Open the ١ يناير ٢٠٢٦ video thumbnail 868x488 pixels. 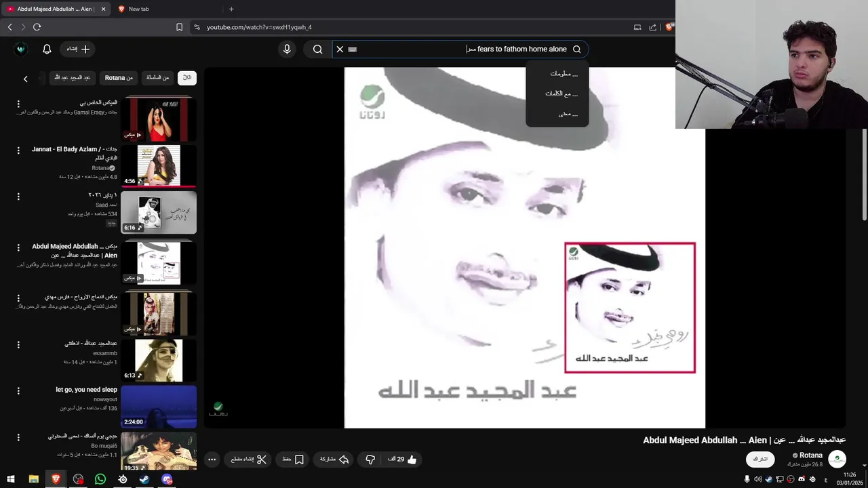pos(159,212)
